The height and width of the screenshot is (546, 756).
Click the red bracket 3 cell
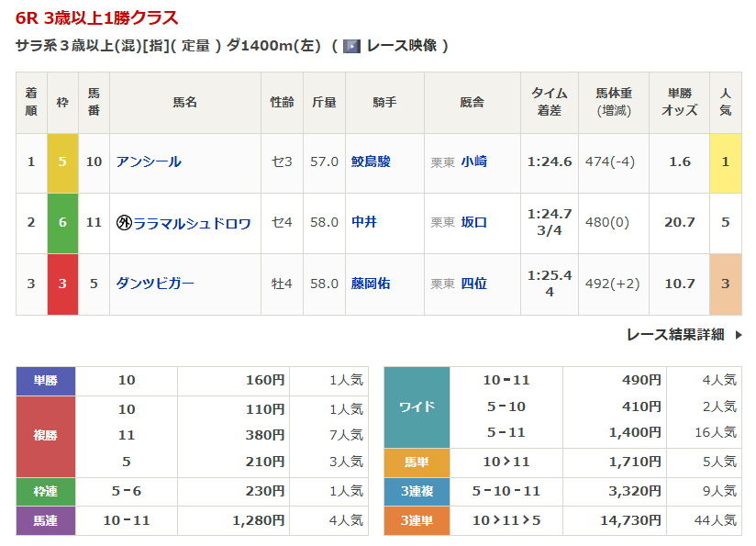point(62,284)
